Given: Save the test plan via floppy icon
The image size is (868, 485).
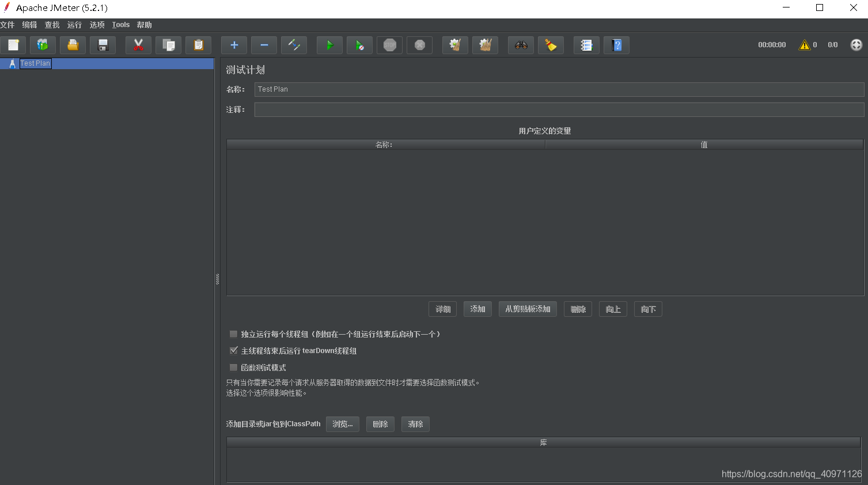Looking at the screenshot, I should pyautogui.click(x=103, y=45).
